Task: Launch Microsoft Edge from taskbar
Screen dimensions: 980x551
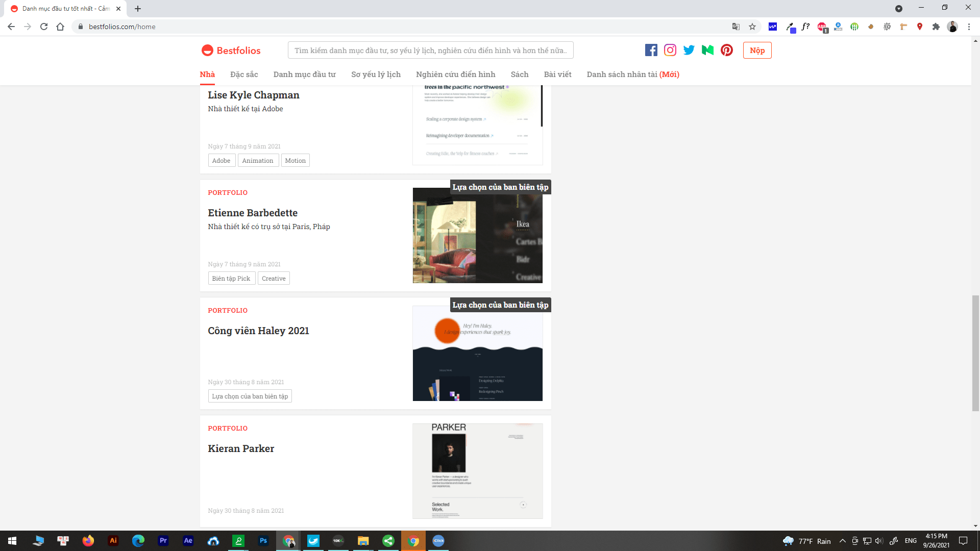Action: [x=138, y=541]
